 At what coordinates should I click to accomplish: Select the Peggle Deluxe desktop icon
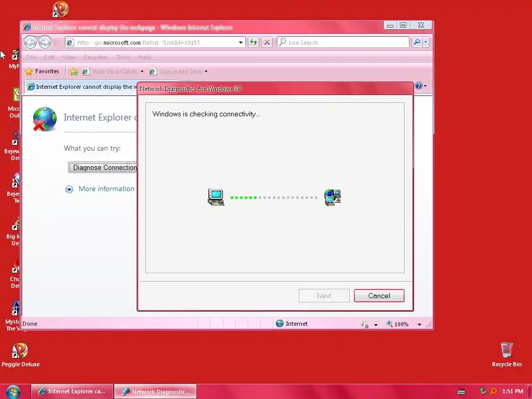click(20, 354)
